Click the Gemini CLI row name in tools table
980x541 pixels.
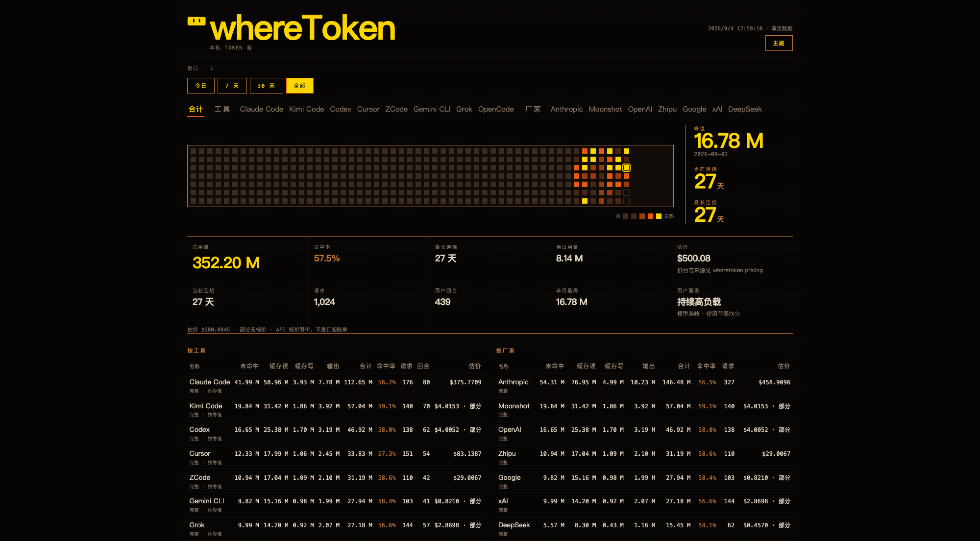click(207, 501)
